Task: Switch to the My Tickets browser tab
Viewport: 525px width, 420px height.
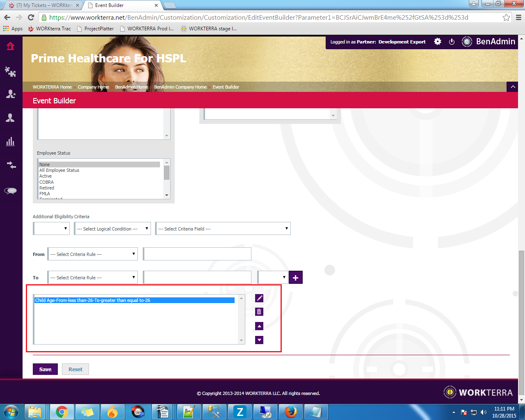Action: pos(44,5)
